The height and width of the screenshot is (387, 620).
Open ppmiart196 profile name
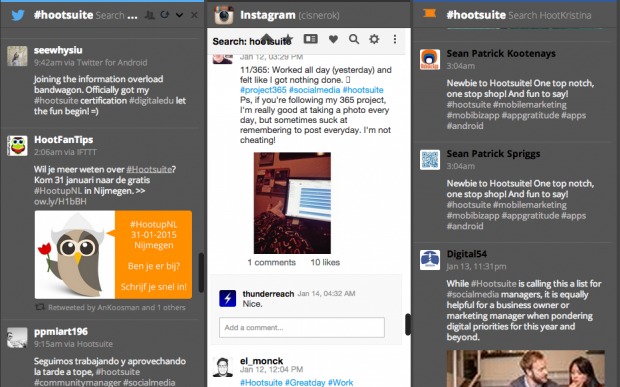[61, 332]
